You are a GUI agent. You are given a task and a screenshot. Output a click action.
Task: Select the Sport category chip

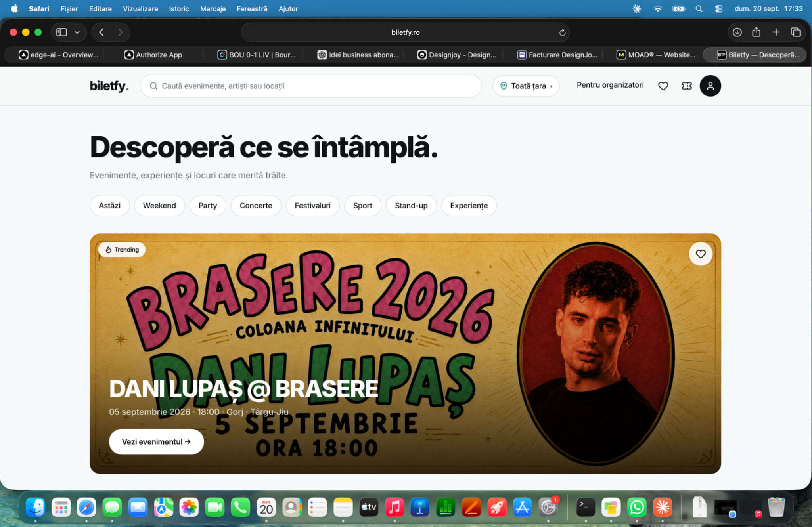pos(362,206)
